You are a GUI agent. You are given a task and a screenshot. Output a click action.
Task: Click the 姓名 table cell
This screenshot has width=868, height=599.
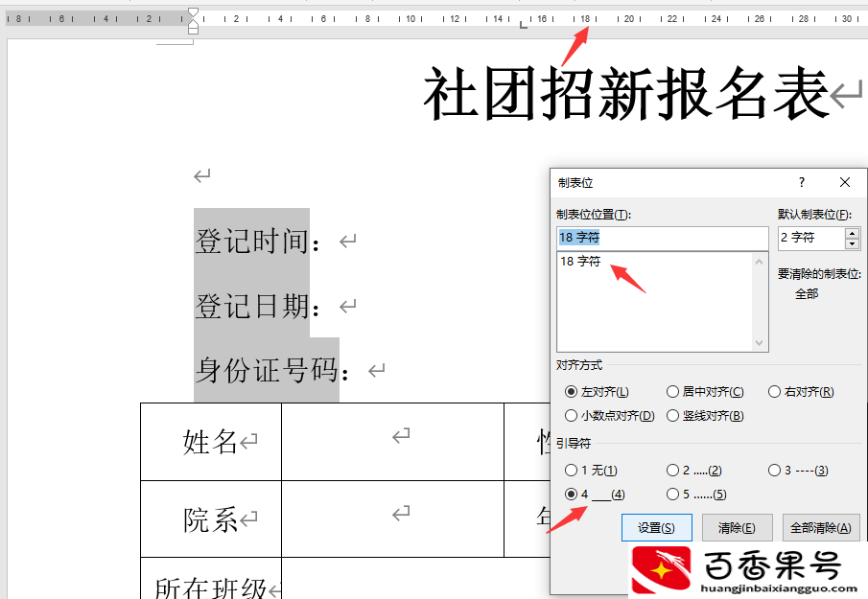(211, 442)
